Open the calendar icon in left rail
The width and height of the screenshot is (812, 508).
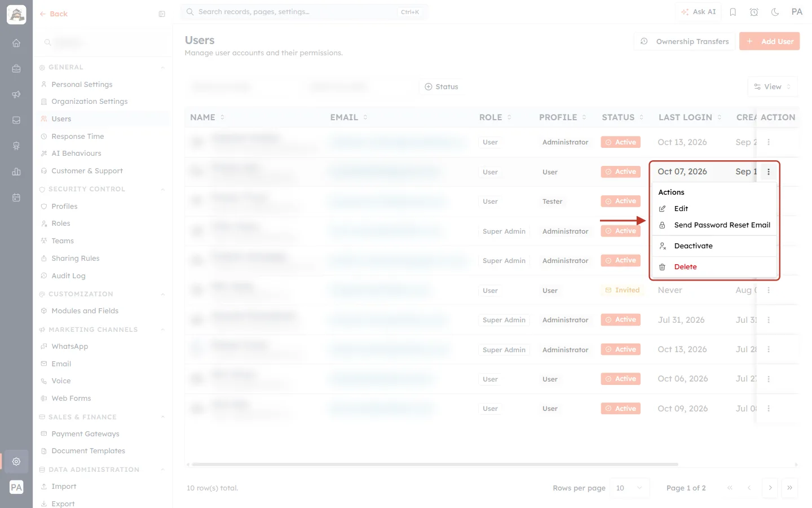[16, 198]
